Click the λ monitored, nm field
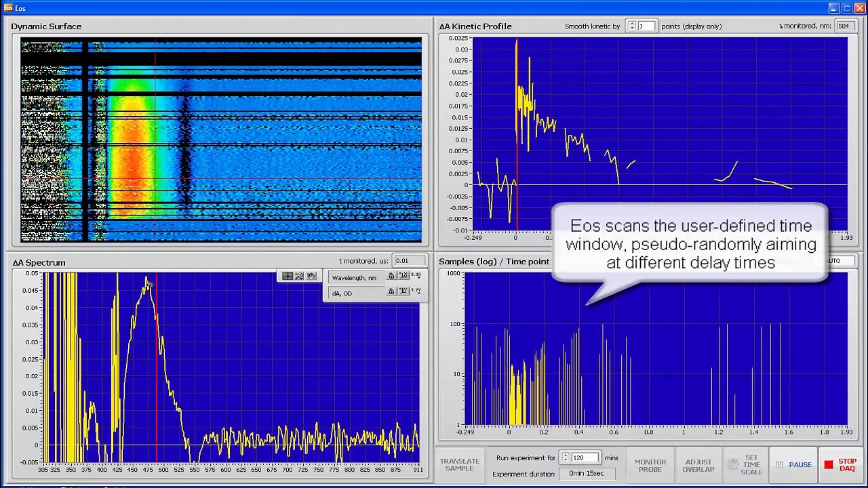868x488 pixels. 844,26
